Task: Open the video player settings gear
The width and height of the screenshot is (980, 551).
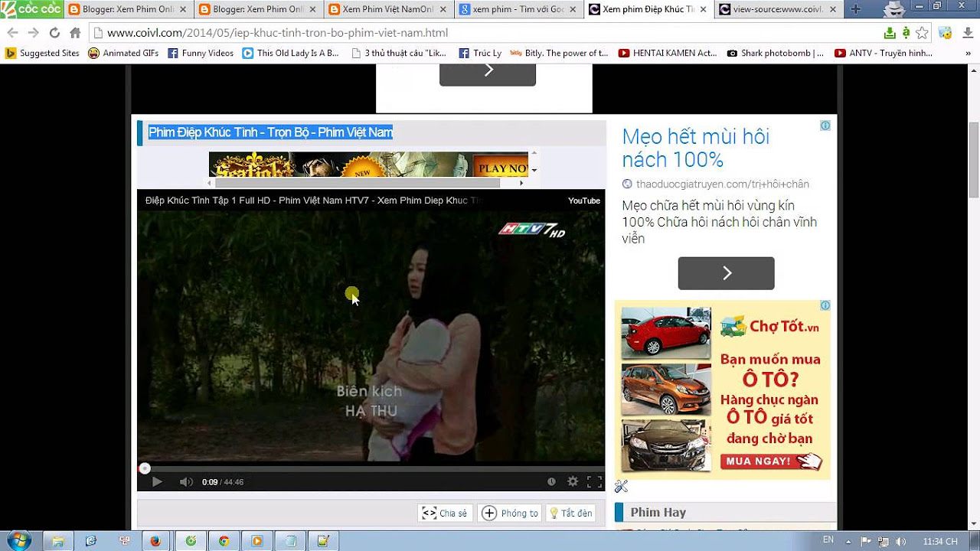Action: tap(572, 481)
